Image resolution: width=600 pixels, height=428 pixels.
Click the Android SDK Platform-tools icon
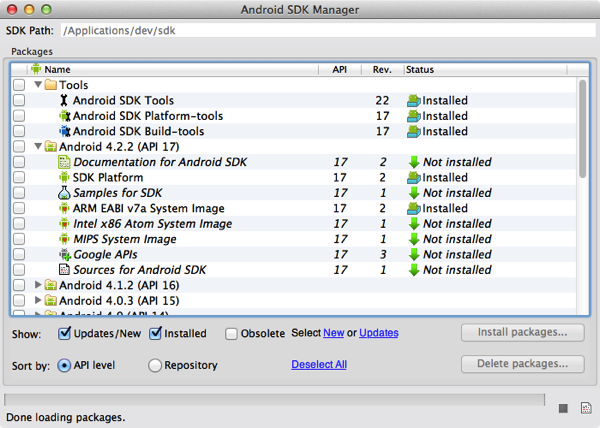point(64,116)
